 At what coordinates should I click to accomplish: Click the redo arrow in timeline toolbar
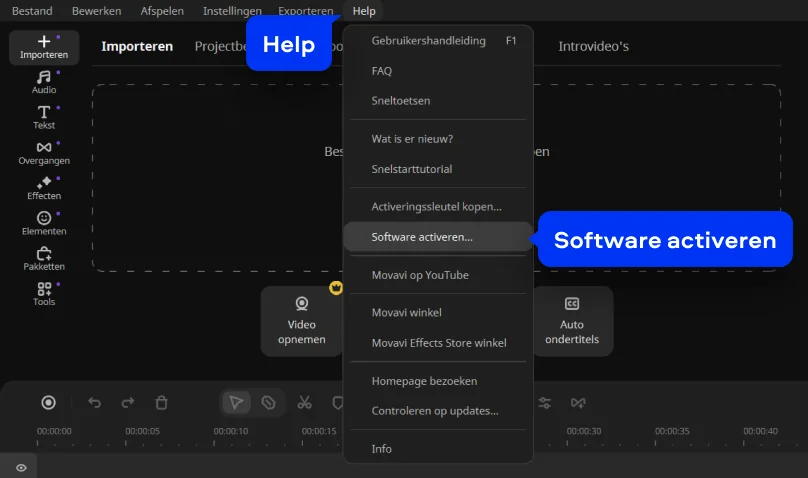point(128,403)
